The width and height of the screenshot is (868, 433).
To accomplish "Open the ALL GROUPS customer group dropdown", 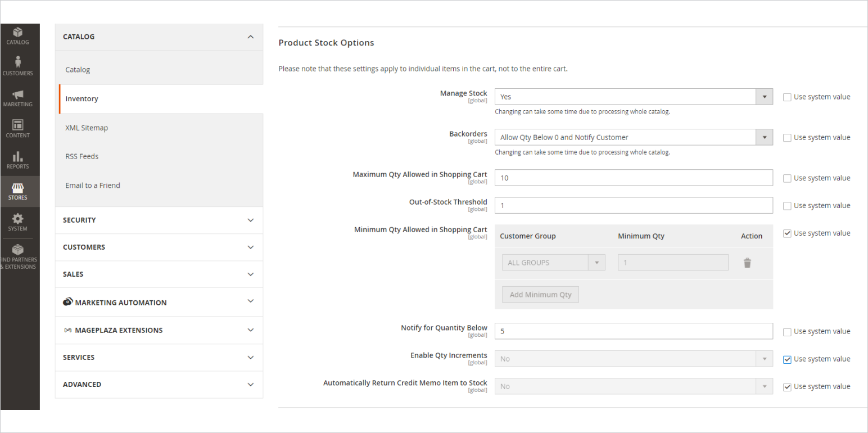I will (x=554, y=263).
